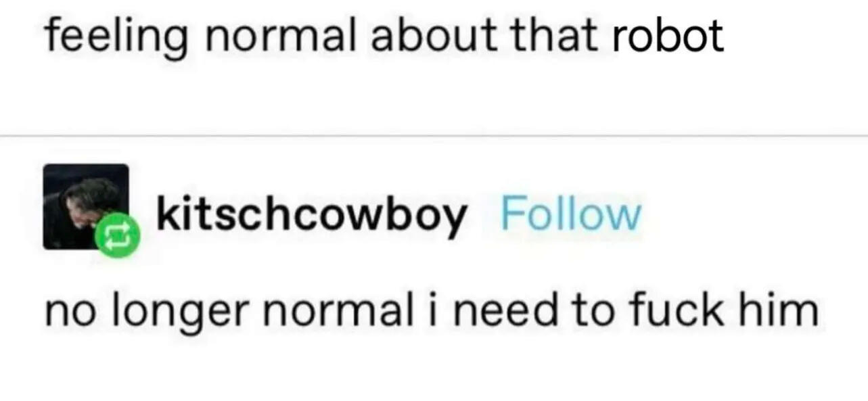Image resolution: width=868 pixels, height=401 pixels.
Task: Follow the kitschcowboy blog
Action: [570, 215]
